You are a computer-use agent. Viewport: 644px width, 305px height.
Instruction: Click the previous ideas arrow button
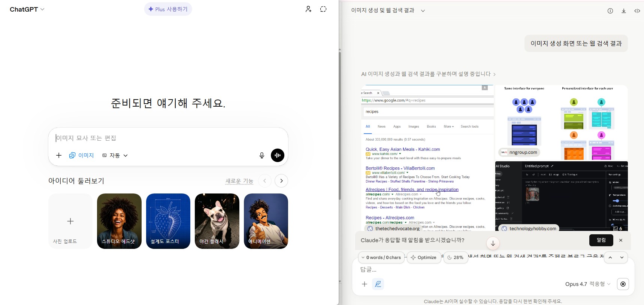click(x=265, y=181)
